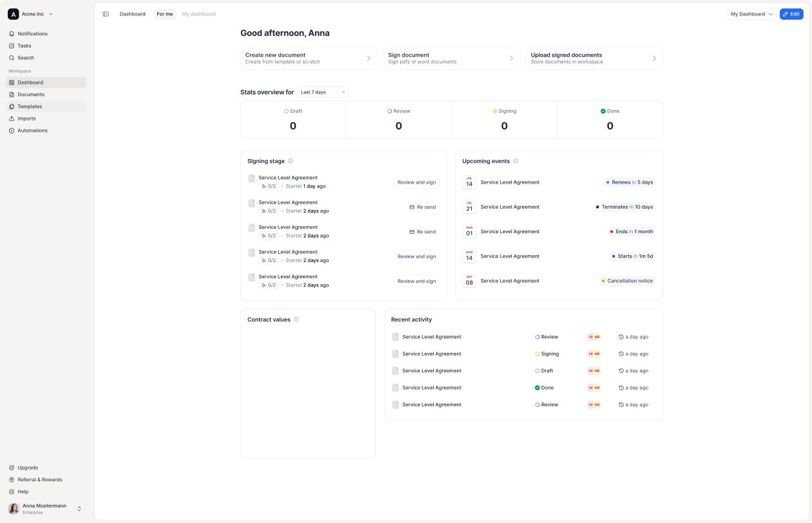Click the first Review and sign button
812x523 pixels.
coord(416,182)
